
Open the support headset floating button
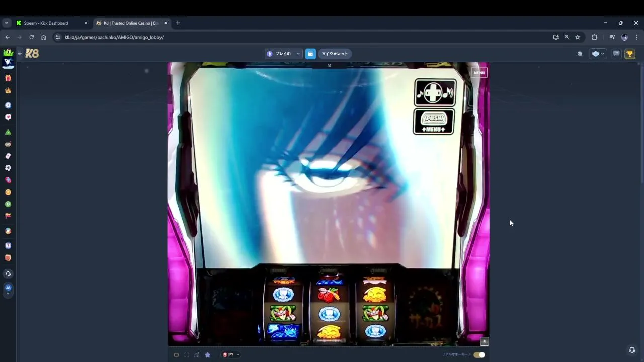(632, 350)
